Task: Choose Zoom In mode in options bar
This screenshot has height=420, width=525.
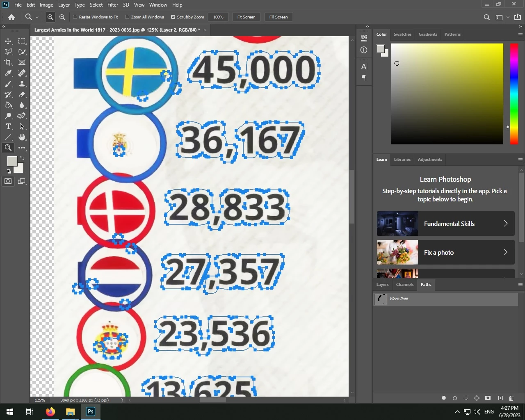Action: 50,17
